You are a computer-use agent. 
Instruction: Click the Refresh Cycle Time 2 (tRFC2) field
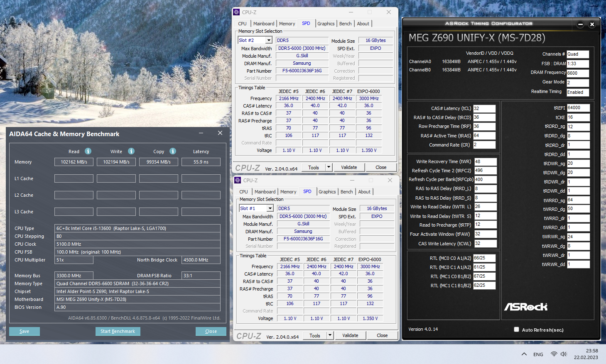[x=486, y=171]
